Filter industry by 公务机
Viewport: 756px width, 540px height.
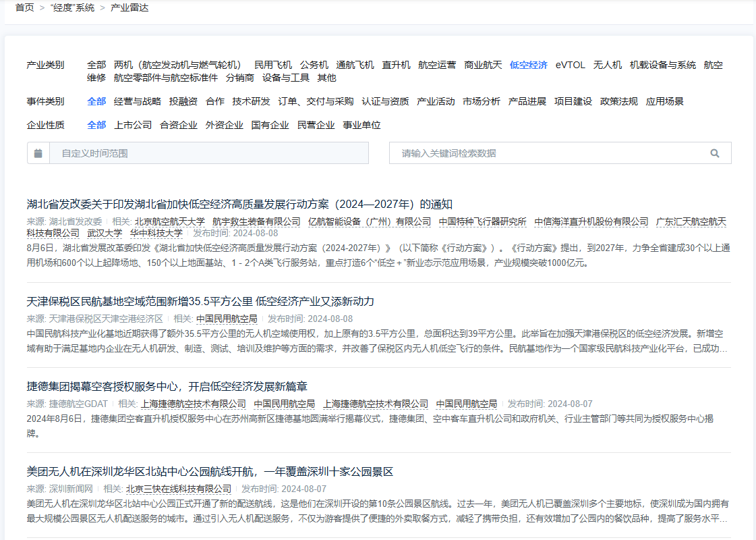point(314,65)
